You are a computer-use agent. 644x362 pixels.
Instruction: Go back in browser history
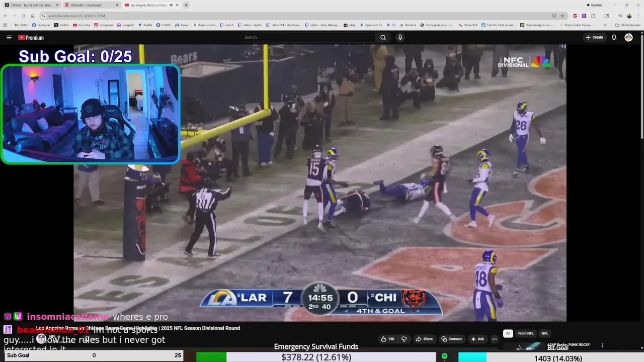click(x=6, y=16)
